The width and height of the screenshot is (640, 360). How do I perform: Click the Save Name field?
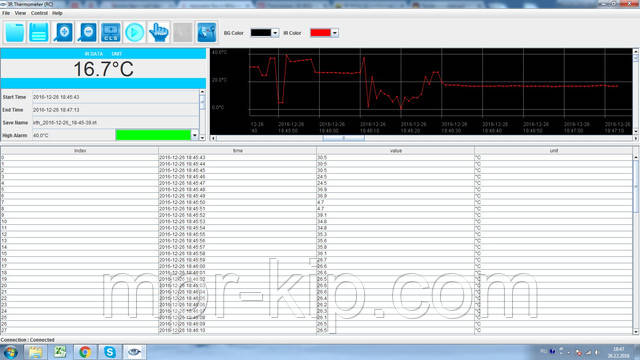pos(115,122)
